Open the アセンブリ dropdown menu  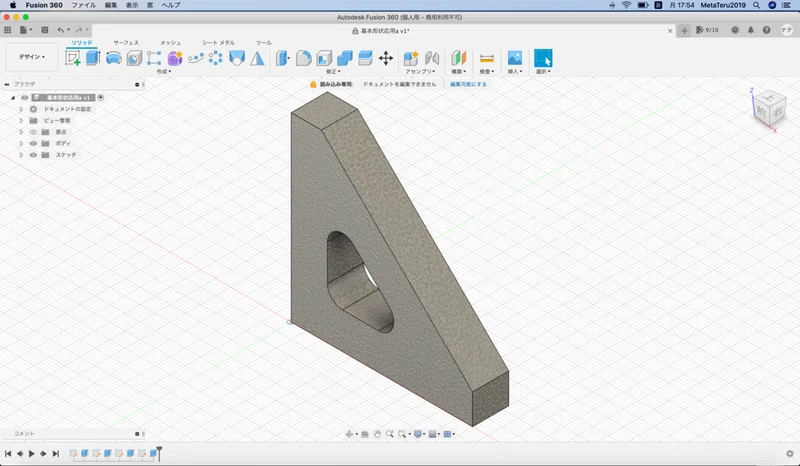click(420, 71)
